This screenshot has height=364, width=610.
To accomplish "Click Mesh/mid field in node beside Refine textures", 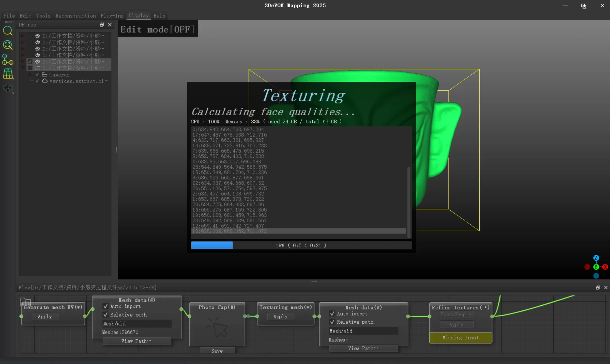I will (363, 331).
